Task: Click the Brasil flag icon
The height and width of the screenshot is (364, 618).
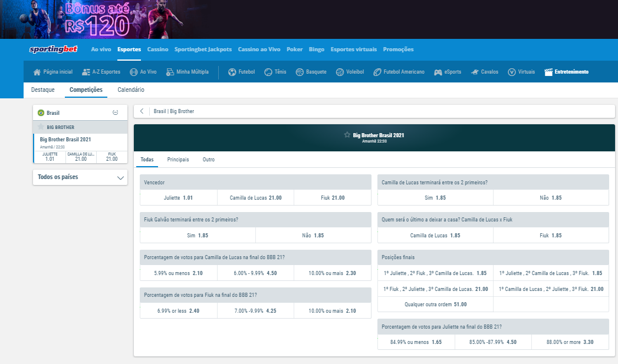Action: (x=41, y=113)
